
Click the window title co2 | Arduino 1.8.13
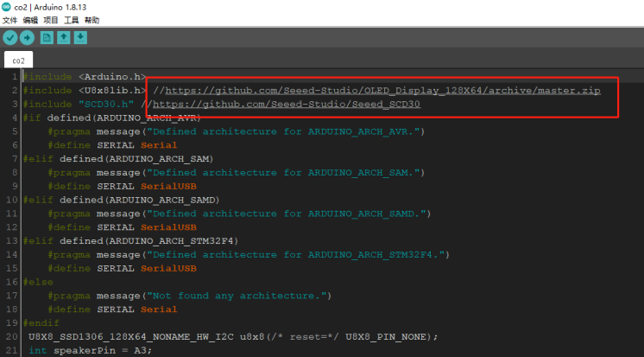tap(50, 7)
